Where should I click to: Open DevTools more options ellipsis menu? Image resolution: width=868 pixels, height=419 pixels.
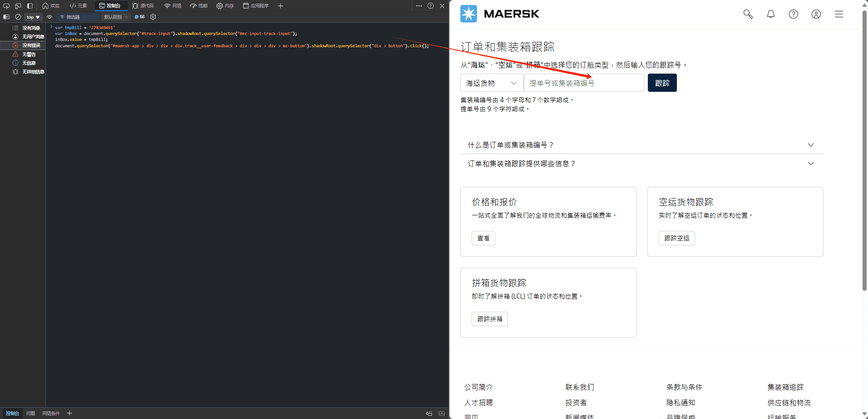coord(419,6)
